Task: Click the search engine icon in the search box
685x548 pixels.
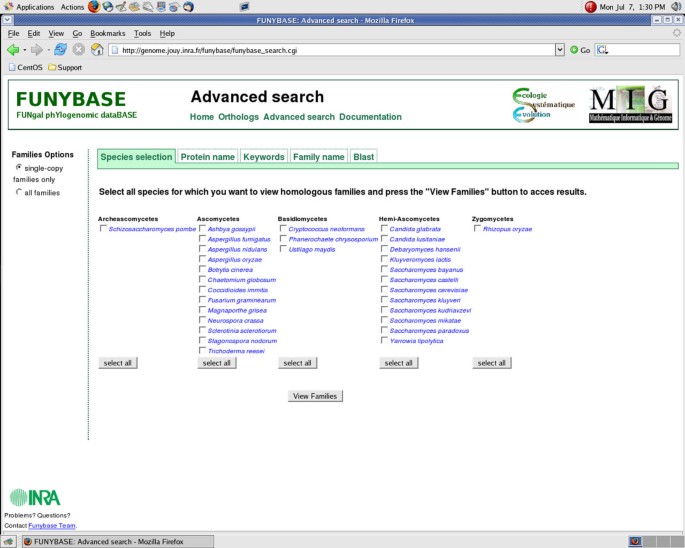Action: point(602,50)
